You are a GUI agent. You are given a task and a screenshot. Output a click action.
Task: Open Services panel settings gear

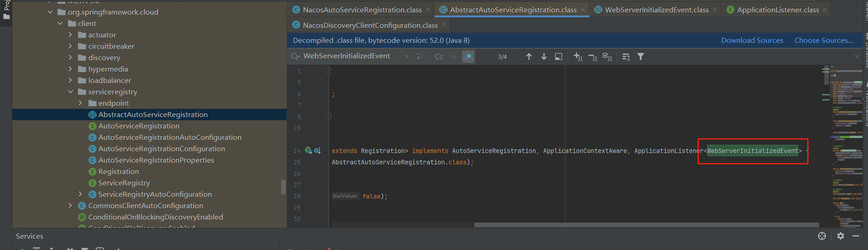pos(841,236)
